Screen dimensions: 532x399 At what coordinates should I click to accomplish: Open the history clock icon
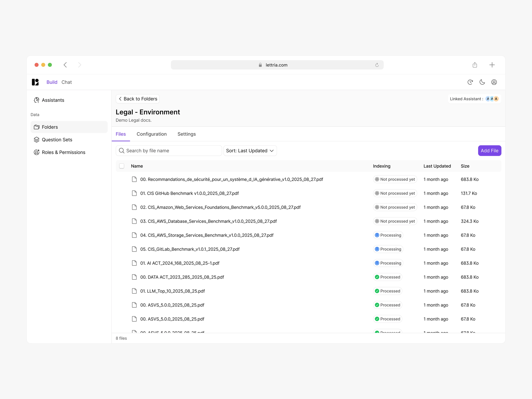coord(470,82)
